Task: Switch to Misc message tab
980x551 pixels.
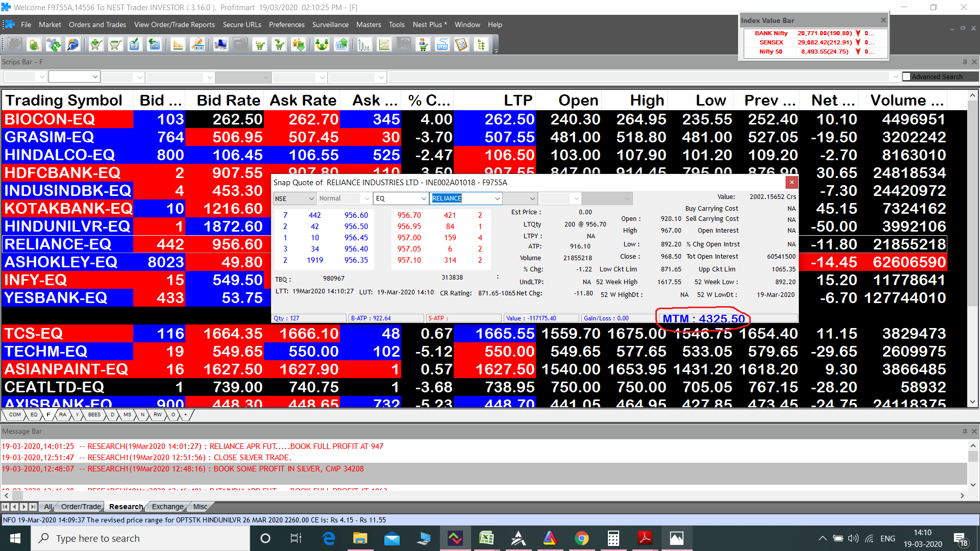Action: pyautogui.click(x=200, y=507)
